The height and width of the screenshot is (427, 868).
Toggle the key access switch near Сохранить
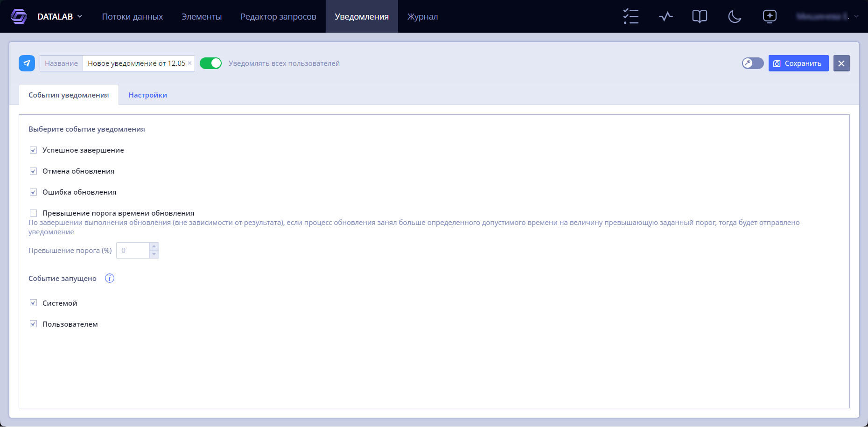(753, 63)
